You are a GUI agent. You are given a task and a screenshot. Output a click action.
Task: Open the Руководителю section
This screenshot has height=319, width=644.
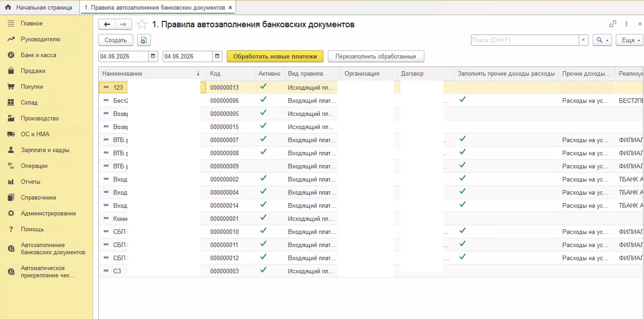click(41, 39)
